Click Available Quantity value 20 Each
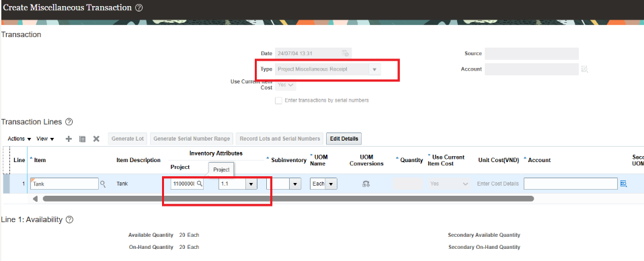Image resolution: width=644 pixels, height=261 pixels. 189,235
